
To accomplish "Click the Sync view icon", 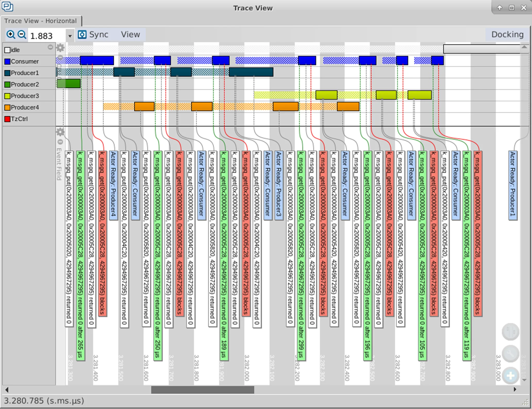I will (x=82, y=35).
